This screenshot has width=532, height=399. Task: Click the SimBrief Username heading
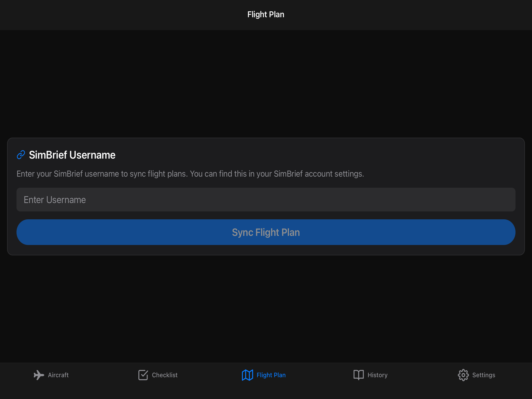tap(72, 155)
